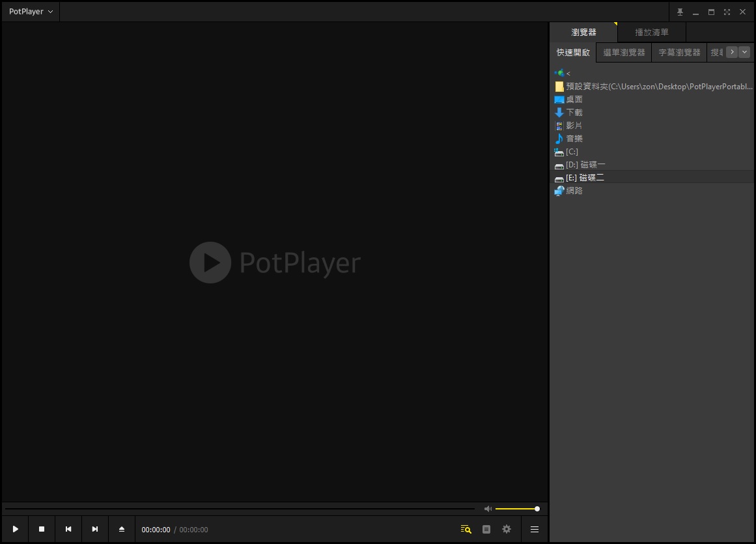Click the blue download arrow icon
756x544 pixels.
pos(559,112)
